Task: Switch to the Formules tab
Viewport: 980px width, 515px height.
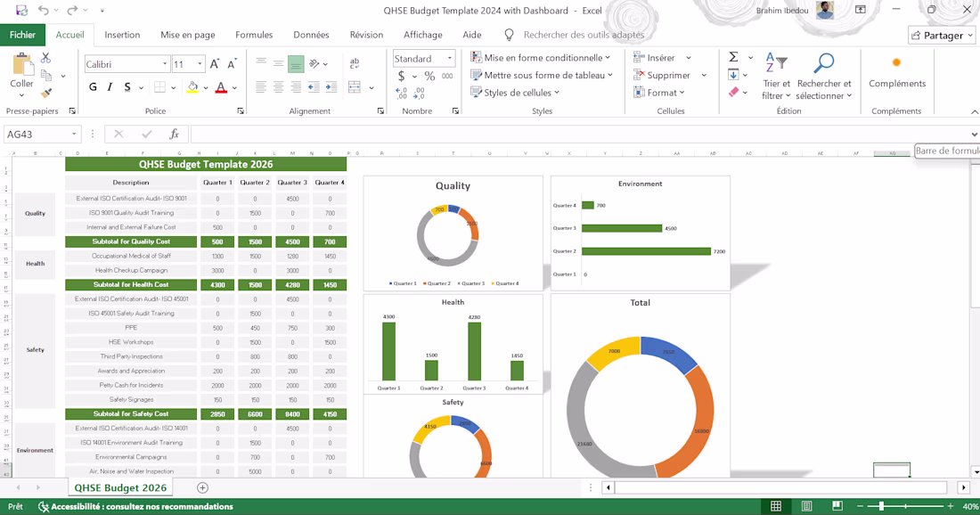Action: click(254, 35)
